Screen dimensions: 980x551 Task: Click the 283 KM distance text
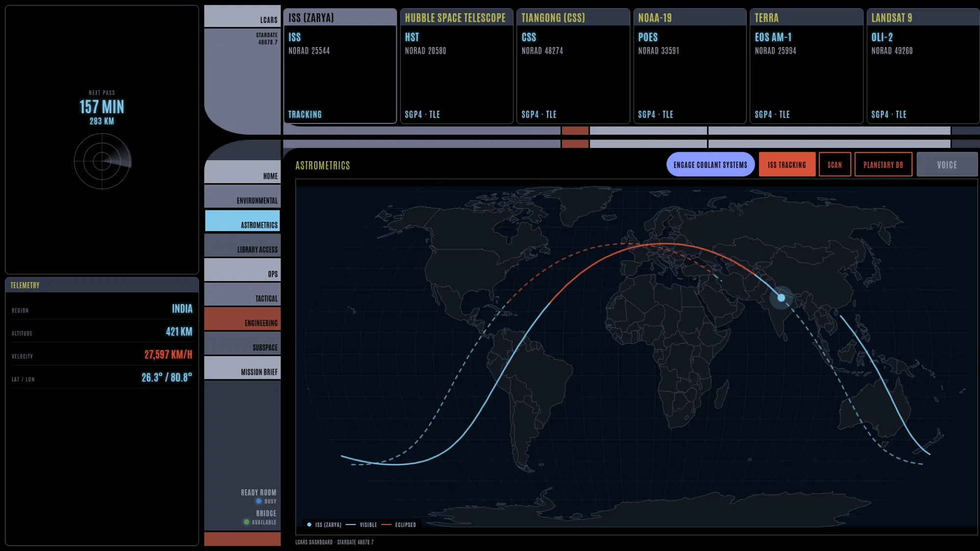[102, 121]
